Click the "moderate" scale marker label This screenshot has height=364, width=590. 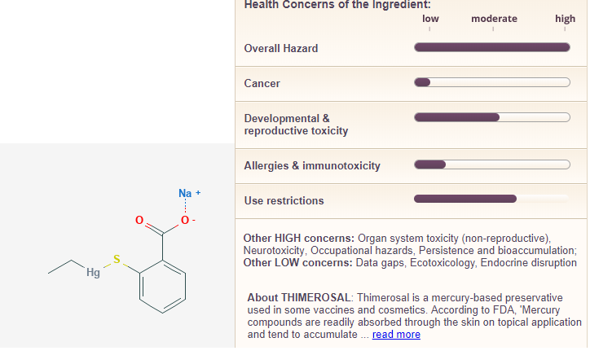coord(494,19)
